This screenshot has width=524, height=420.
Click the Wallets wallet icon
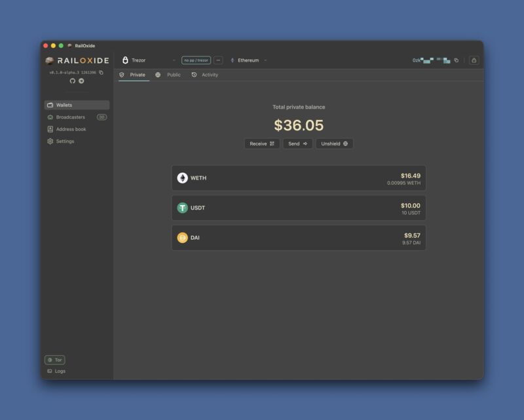(50, 105)
